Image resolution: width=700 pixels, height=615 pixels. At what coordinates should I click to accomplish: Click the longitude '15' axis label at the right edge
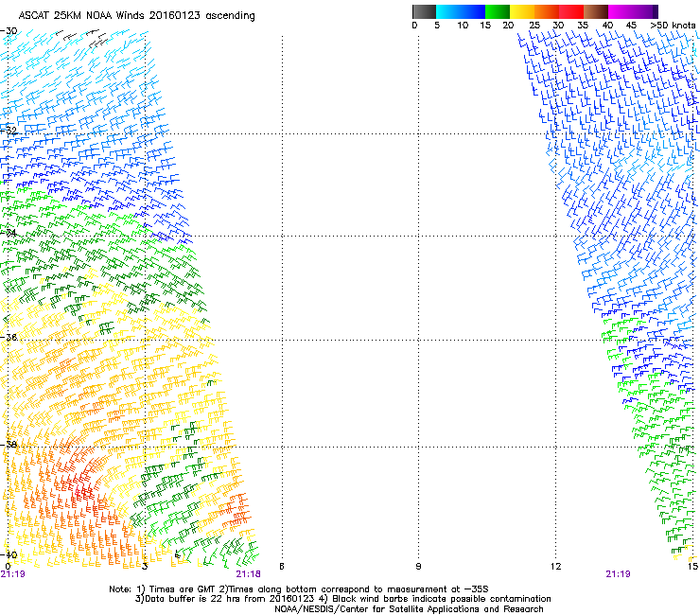pyautogui.click(x=692, y=567)
